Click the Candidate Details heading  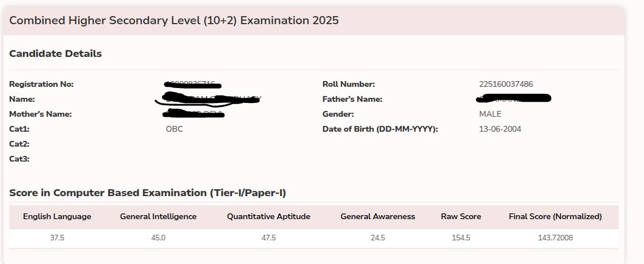point(55,54)
